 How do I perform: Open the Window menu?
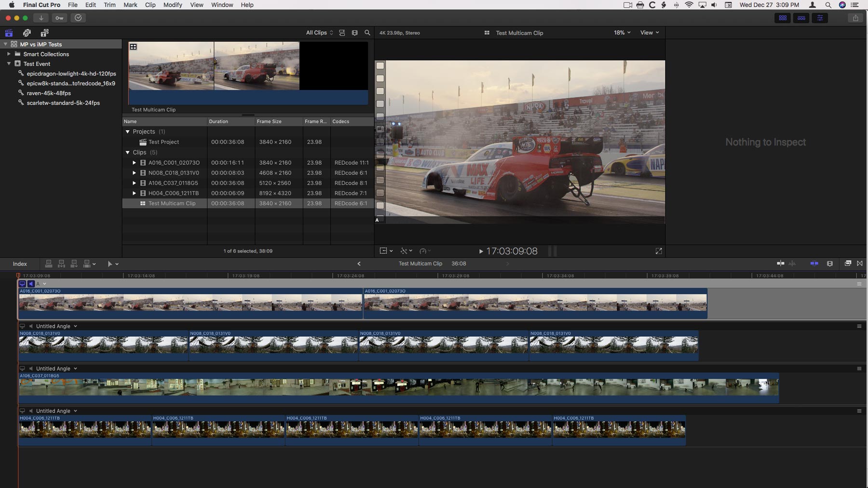tap(222, 5)
